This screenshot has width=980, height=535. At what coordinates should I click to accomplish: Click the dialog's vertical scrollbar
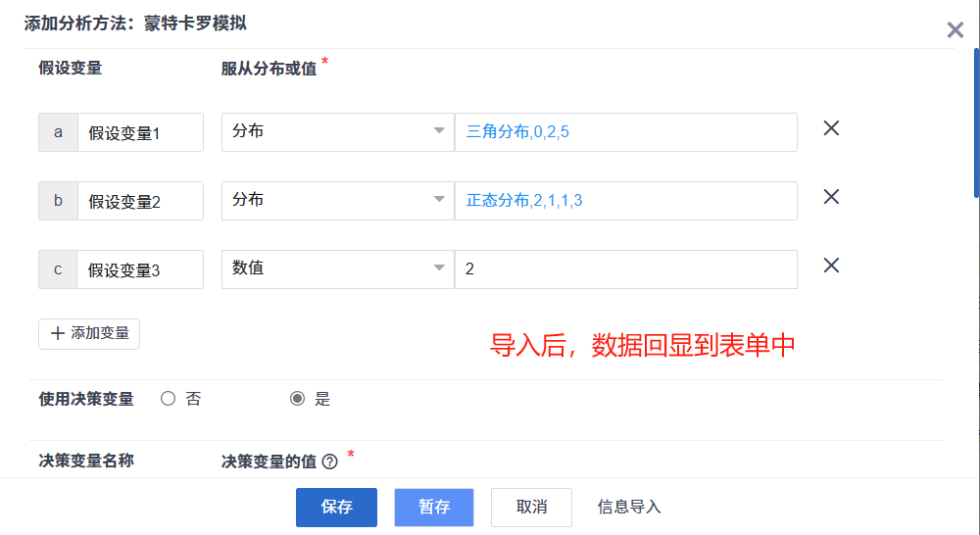click(x=975, y=118)
